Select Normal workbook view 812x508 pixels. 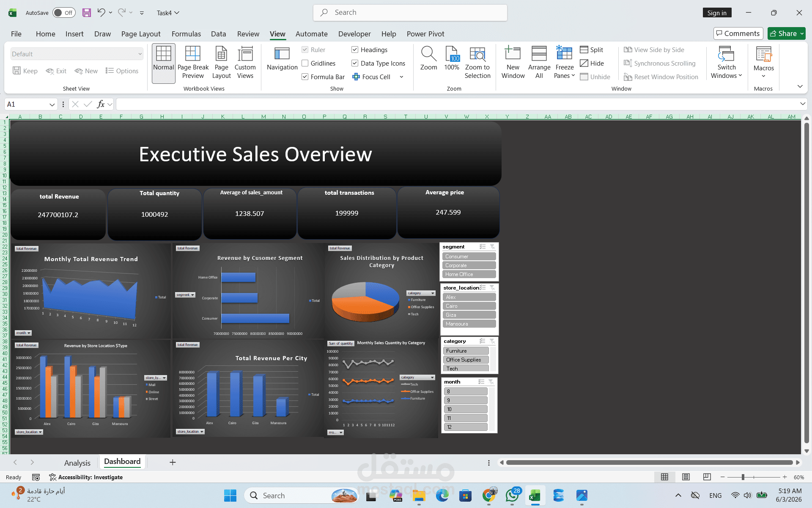tap(164, 63)
